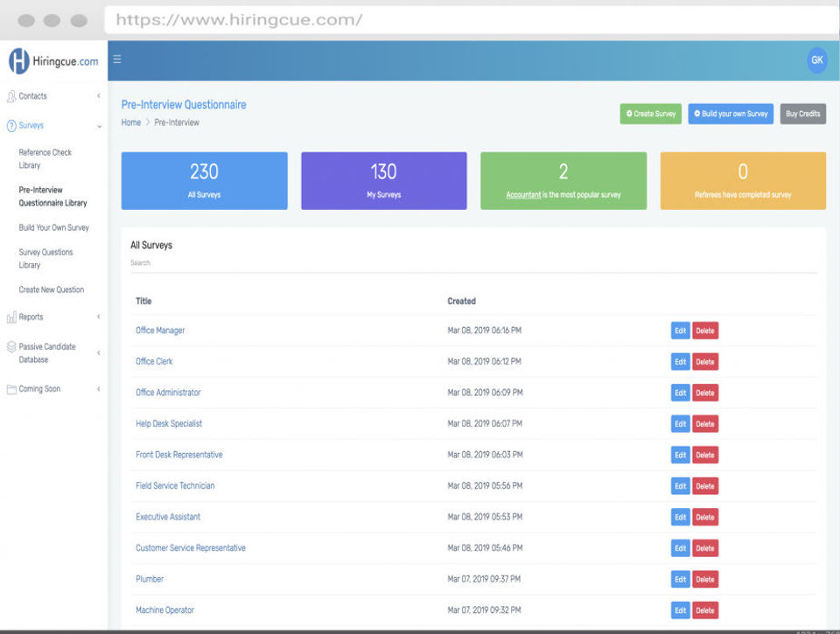Click the Contacts person icon
Image resolution: width=840 pixels, height=634 pixels.
(x=11, y=96)
